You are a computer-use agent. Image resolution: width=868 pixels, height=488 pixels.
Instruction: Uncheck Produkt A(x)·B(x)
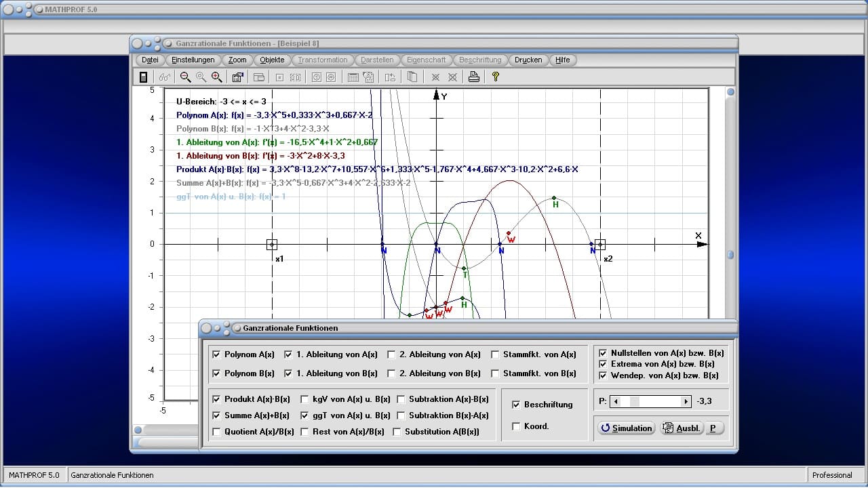tap(216, 399)
